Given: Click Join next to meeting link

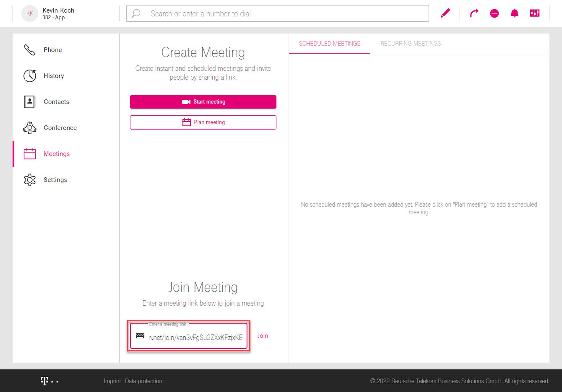Looking at the screenshot, I should tap(262, 336).
